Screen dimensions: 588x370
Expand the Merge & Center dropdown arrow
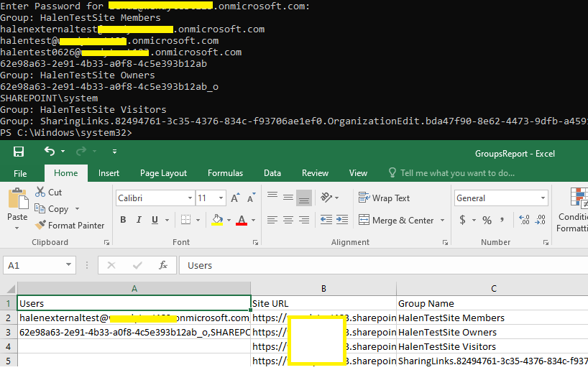coord(443,220)
